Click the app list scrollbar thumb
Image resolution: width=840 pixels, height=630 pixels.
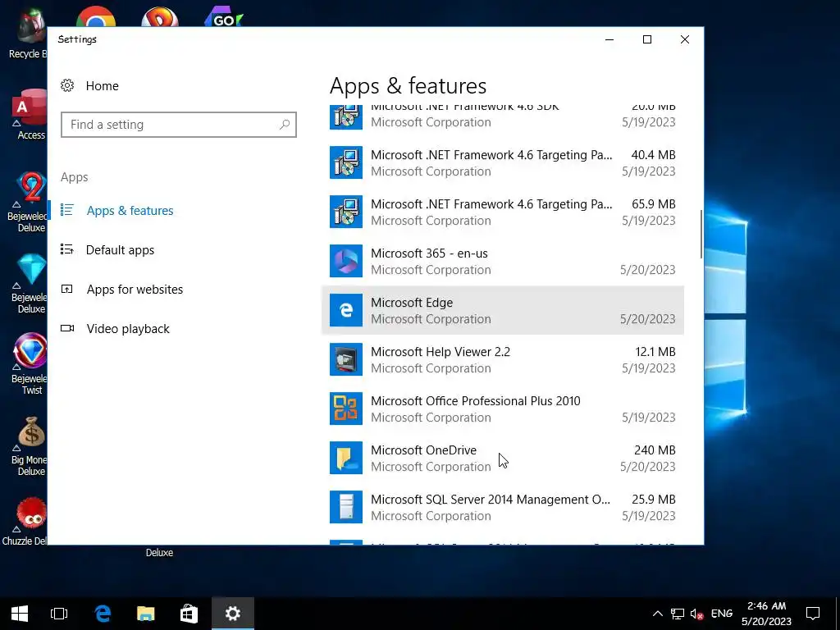click(x=701, y=235)
